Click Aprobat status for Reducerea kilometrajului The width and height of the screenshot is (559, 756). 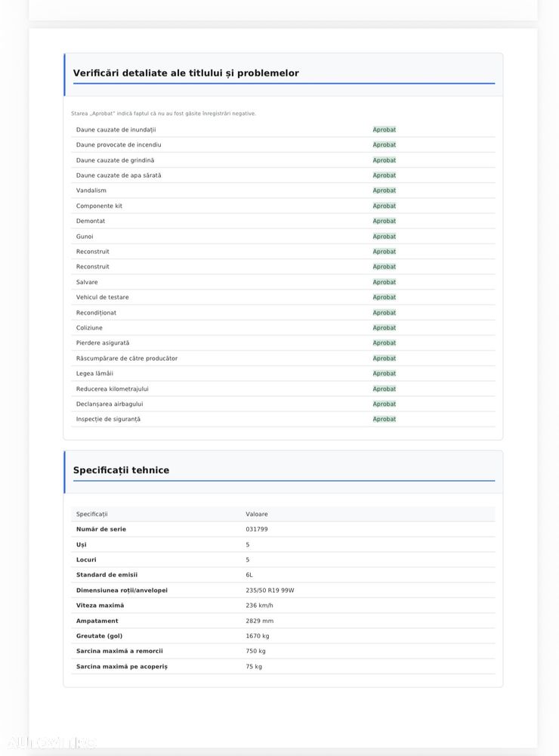point(384,389)
